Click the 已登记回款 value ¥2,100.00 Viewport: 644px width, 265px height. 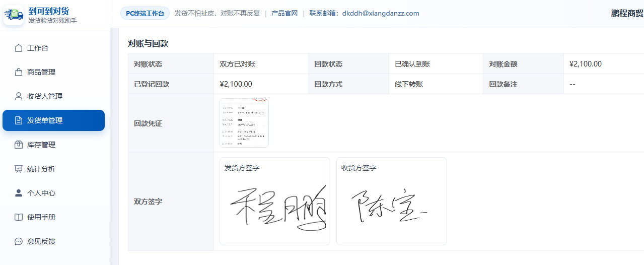[236, 84]
